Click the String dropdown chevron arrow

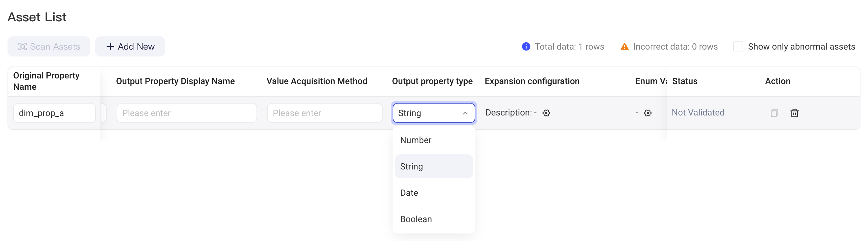click(x=465, y=113)
